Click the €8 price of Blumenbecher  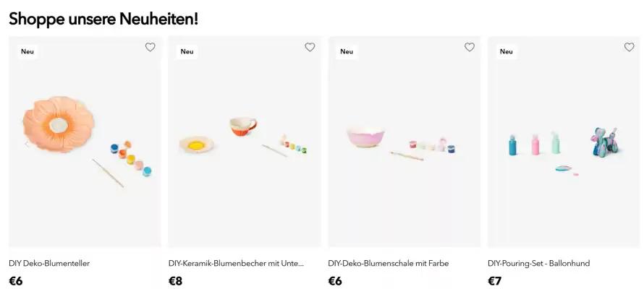[x=175, y=281]
